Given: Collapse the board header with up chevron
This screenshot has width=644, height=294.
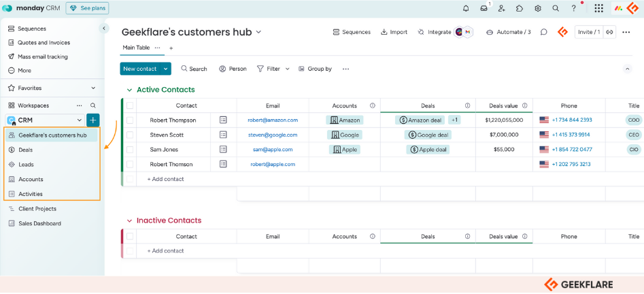Looking at the screenshot, I should point(627,69).
